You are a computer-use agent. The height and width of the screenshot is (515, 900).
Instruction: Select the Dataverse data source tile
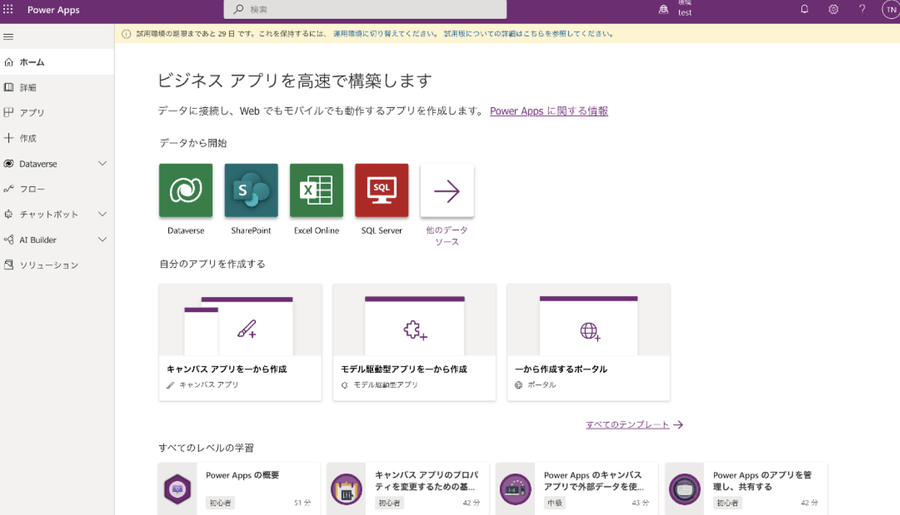pos(186,191)
